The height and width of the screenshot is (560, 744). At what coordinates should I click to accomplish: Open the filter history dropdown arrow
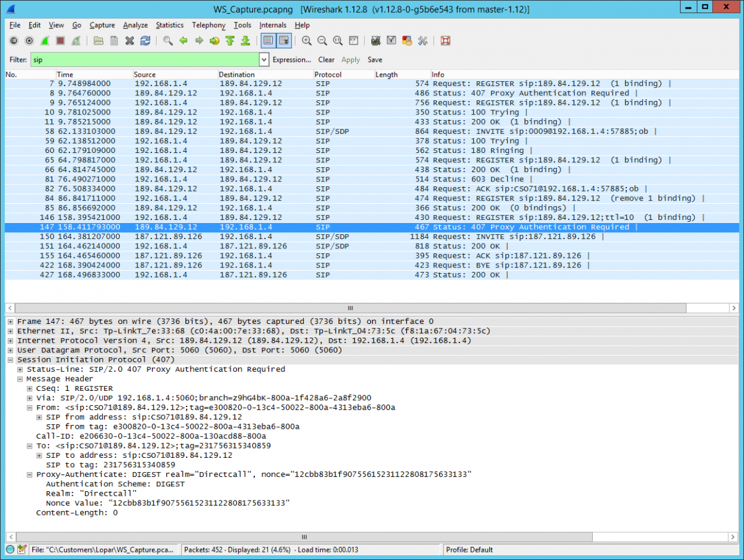click(263, 60)
